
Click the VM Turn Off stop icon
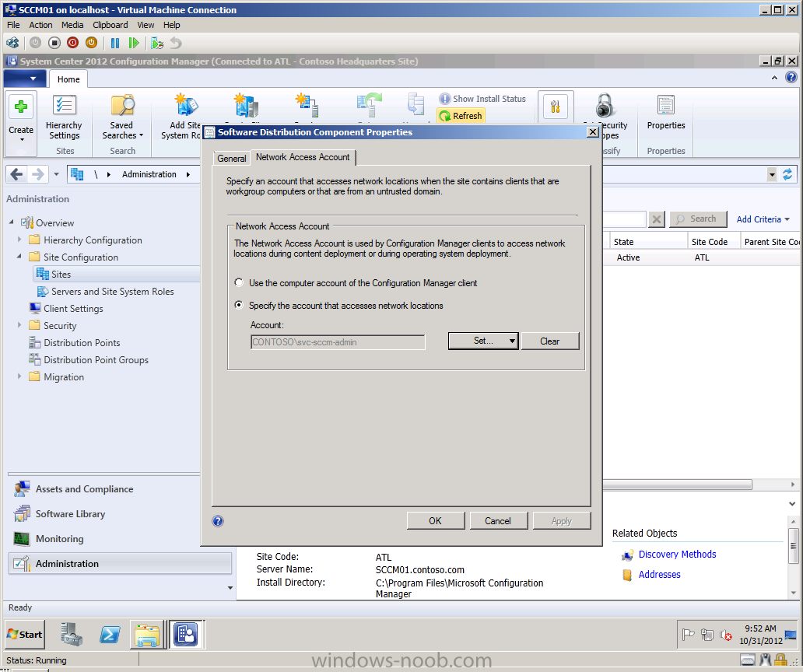54,43
